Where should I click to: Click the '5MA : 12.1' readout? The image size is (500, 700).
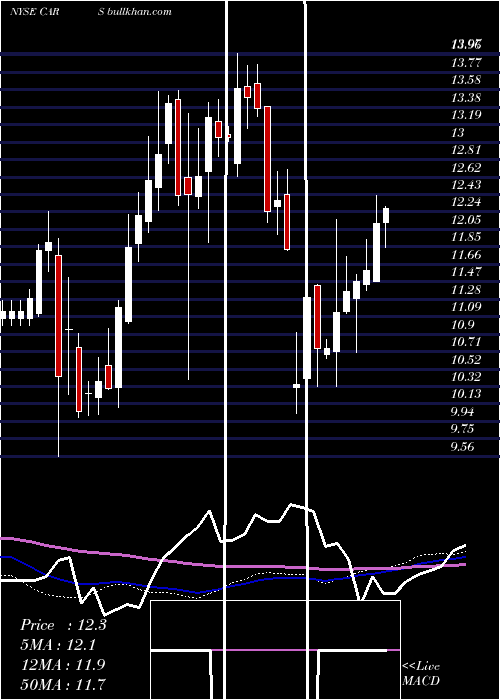[x=58, y=645]
